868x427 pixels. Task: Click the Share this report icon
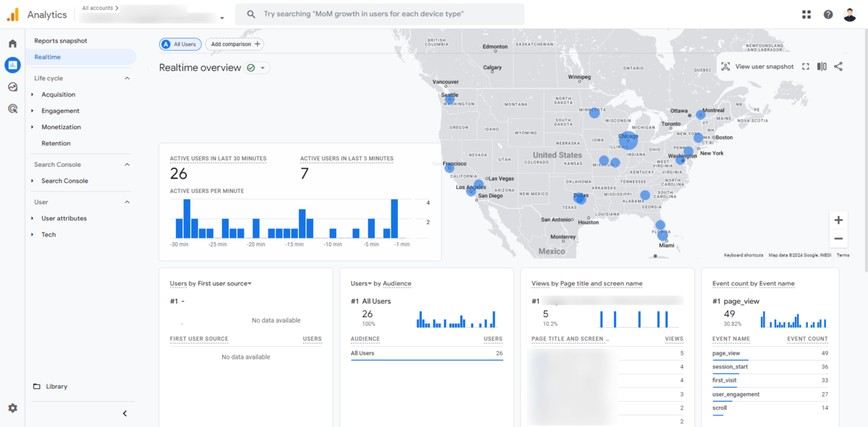tap(838, 66)
